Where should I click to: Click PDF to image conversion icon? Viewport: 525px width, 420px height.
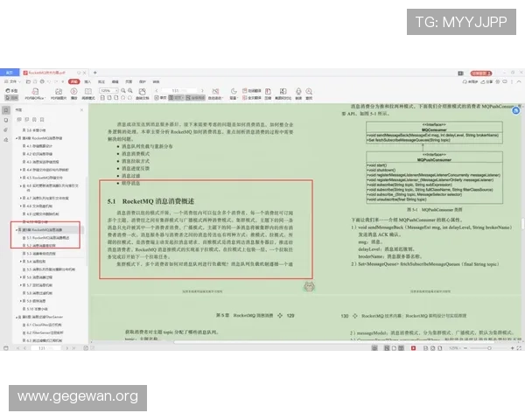point(59,94)
